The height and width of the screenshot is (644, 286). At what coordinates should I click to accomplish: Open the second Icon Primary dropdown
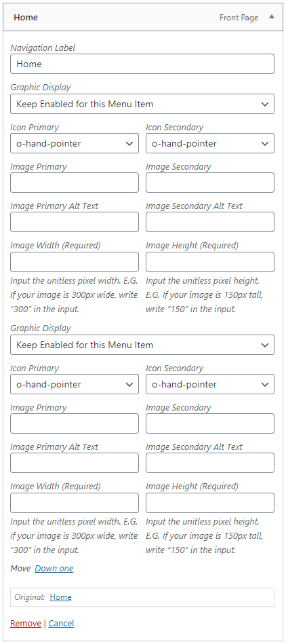coord(75,384)
